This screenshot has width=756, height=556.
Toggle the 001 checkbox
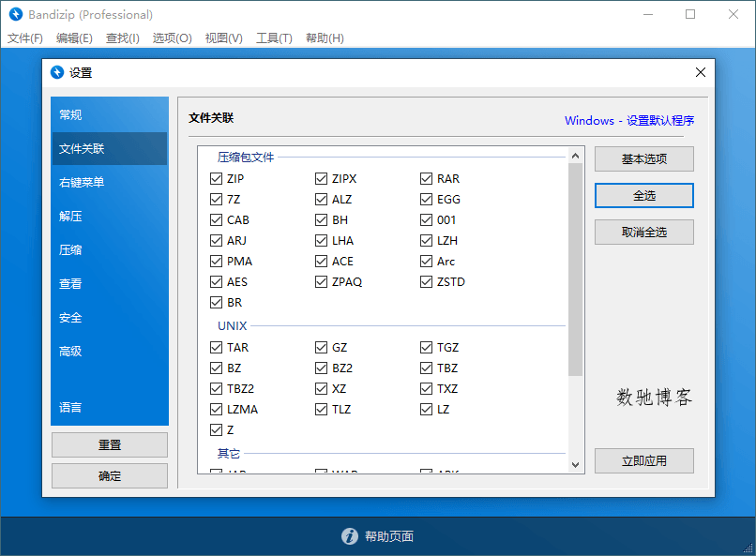(426, 219)
